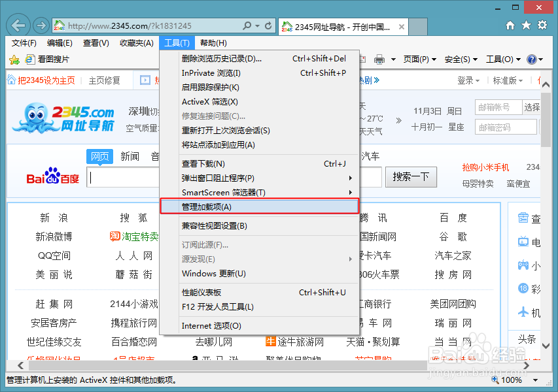This screenshot has height=392, width=558.
Task: Open the gear settings icon at top right
Action: coord(542,25)
